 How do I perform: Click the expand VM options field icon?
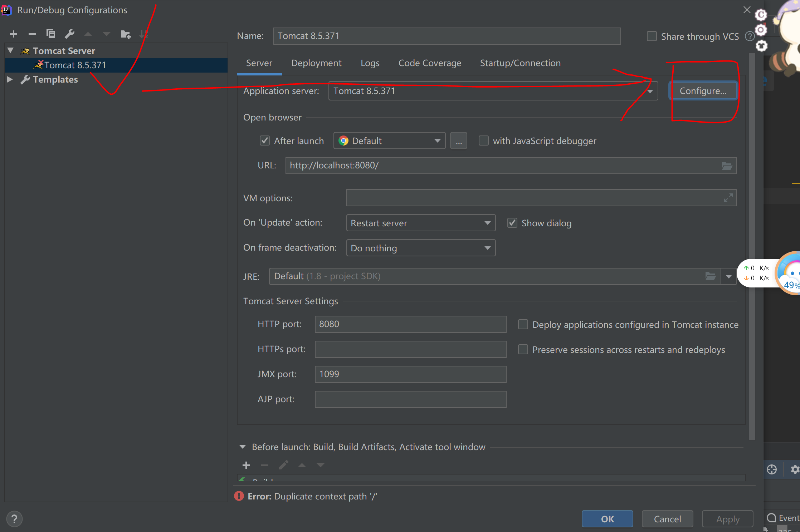pyautogui.click(x=728, y=198)
